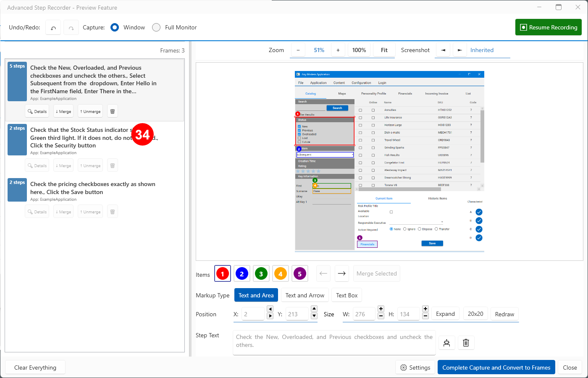
Task: Increase the Y position with up arrow
Action: click(x=314, y=309)
